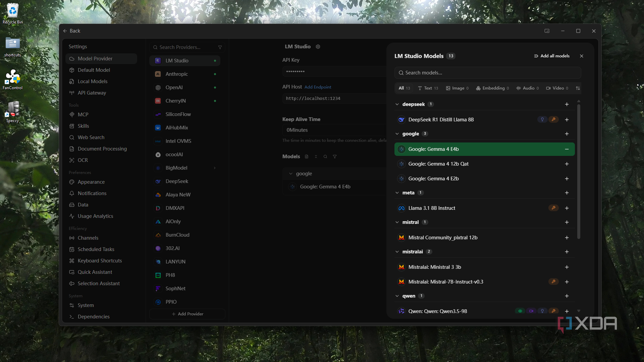The height and width of the screenshot is (362, 644).
Task: Add whole meta group via header plus
Action: tap(567, 193)
